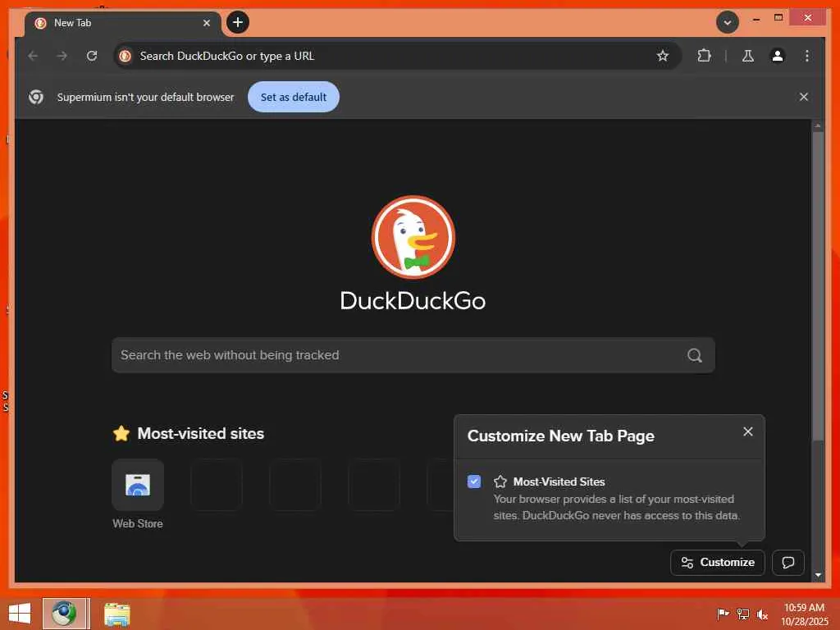Click the network tray icon
The image size is (840, 630).
[x=742, y=614]
